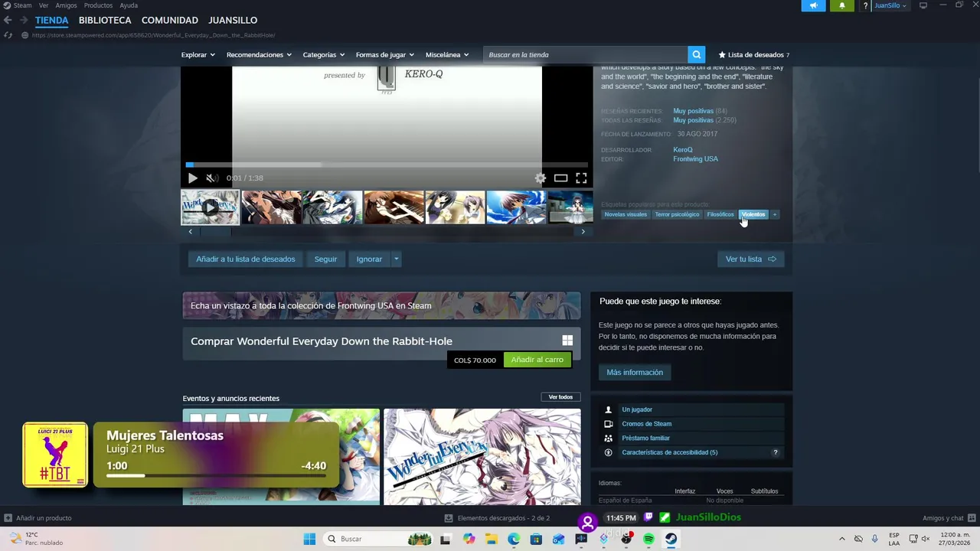
Task: Open the Amigos menu
Action: [66, 5]
